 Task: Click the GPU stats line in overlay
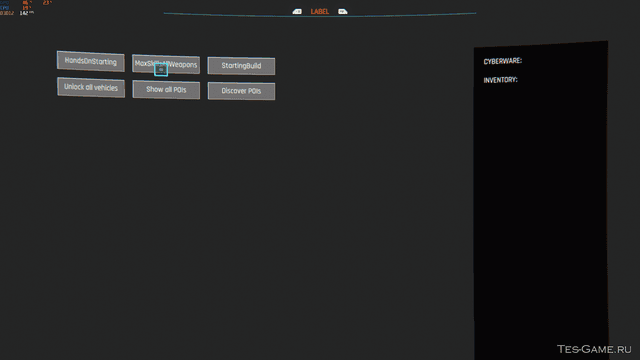[16, 2]
